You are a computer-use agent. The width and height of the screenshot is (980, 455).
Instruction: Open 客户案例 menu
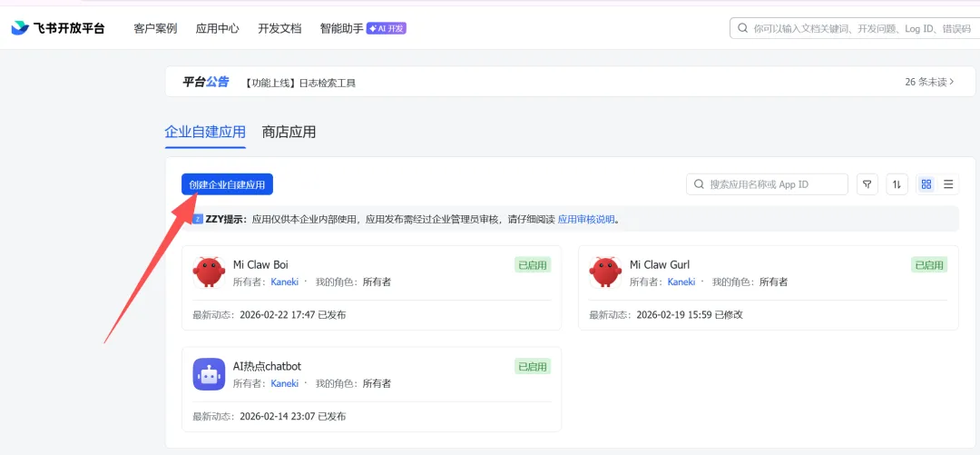[x=155, y=28]
